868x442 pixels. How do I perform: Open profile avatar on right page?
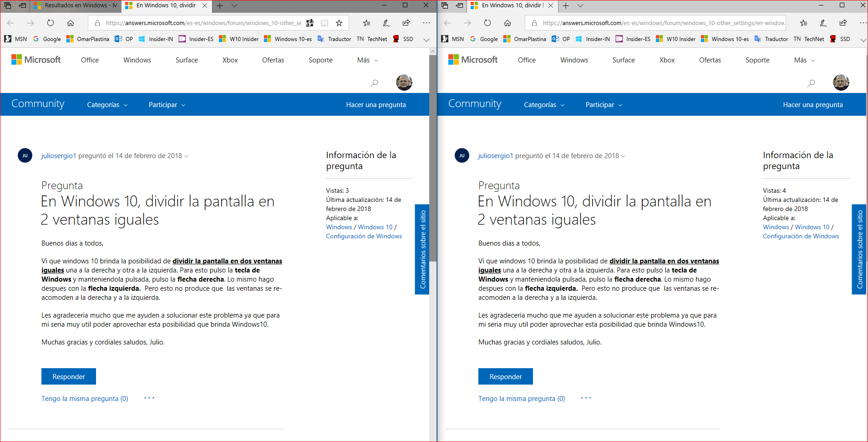pyautogui.click(x=841, y=82)
